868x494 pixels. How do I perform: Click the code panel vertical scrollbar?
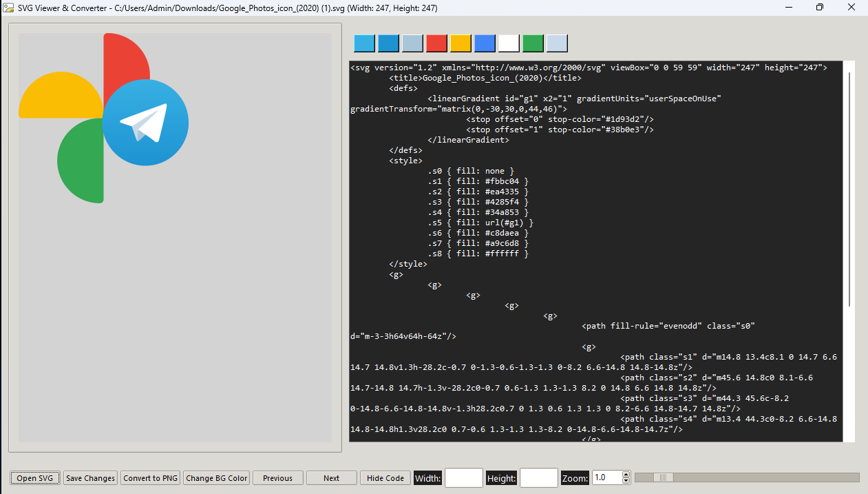850,189
